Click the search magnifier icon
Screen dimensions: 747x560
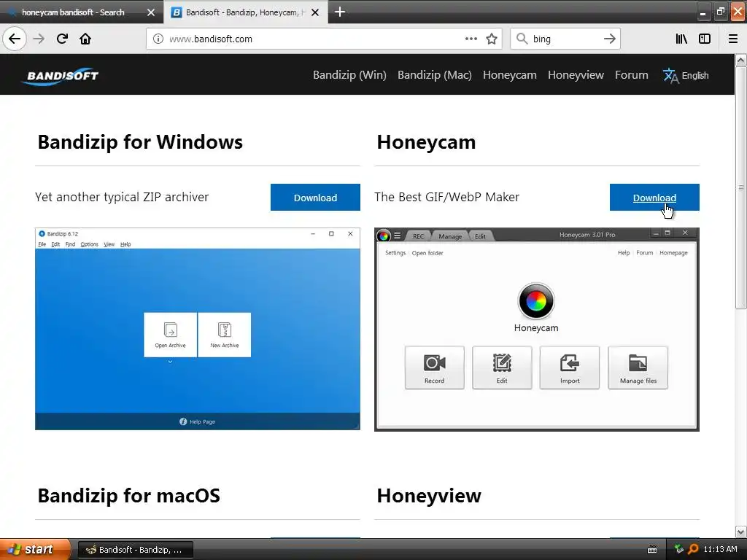point(522,39)
